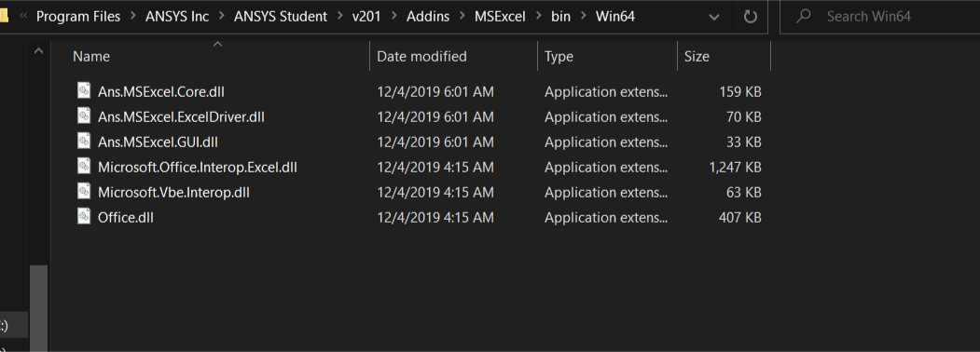Open the address bar history dropdown
This screenshot has width=980, height=352.
pos(713,18)
